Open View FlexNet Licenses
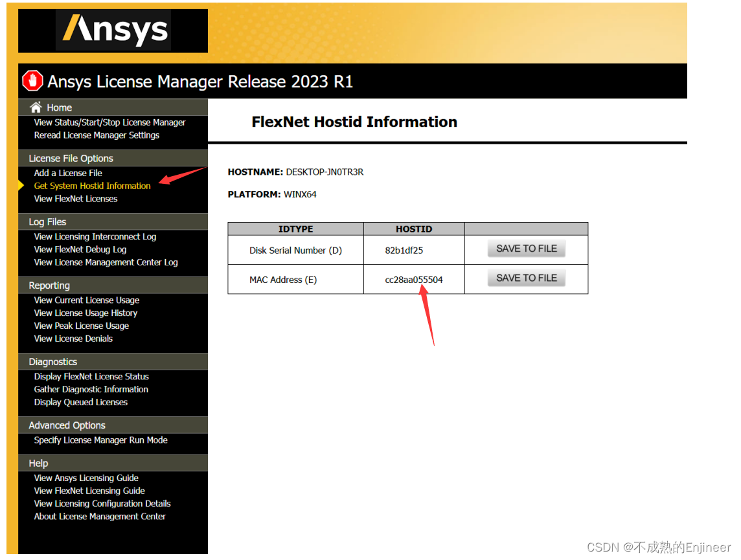This screenshot has width=741, height=560. pyautogui.click(x=76, y=199)
